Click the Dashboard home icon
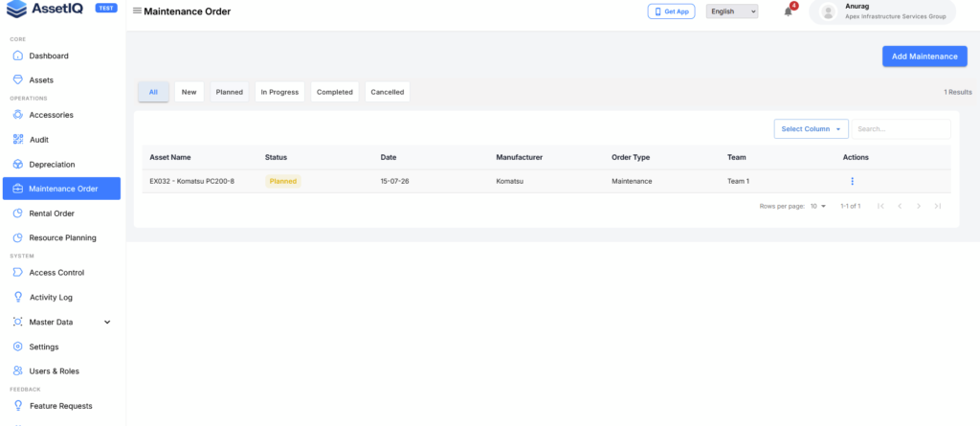This screenshot has height=426, width=980. tap(18, 56)
